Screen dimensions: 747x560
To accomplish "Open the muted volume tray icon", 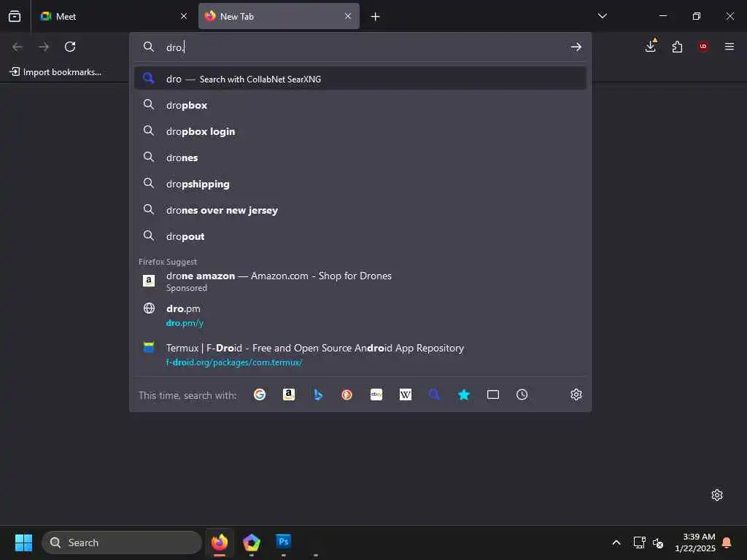I will [x=658, y=542].
